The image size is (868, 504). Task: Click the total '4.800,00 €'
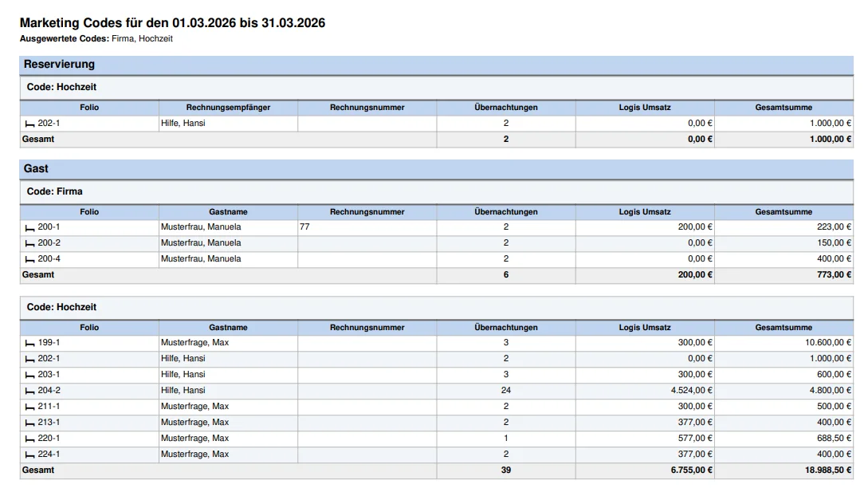coord(831,391)
